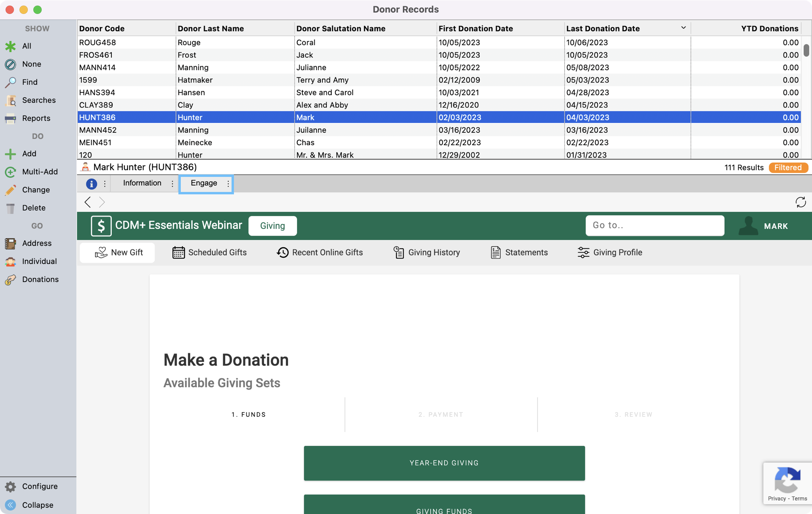Click the Multi-Add icon
This screenshot has height=514, width=812.
11,172
